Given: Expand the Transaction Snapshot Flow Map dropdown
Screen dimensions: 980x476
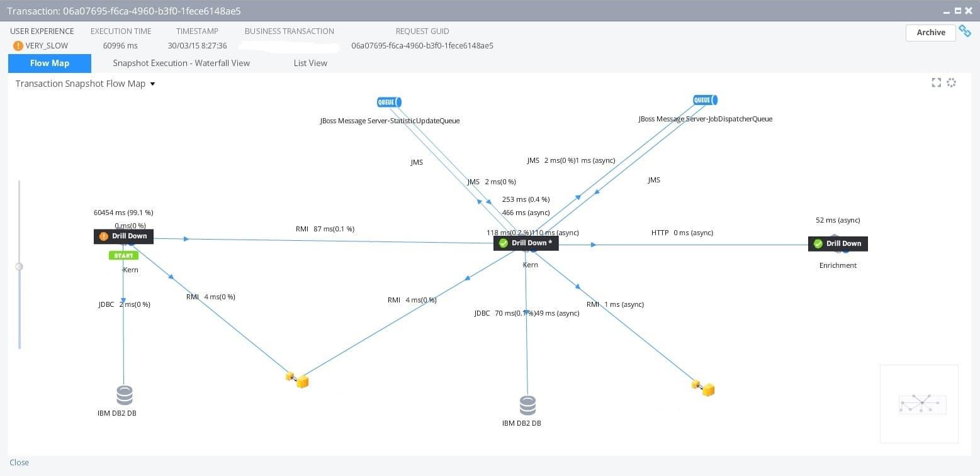Looking at the screenshot, I should pos(152,84).
